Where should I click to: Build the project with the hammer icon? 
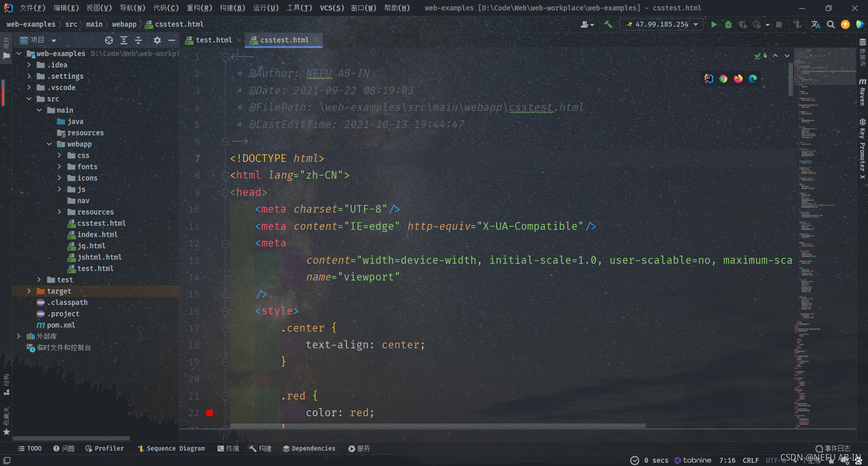coord(609,24)
